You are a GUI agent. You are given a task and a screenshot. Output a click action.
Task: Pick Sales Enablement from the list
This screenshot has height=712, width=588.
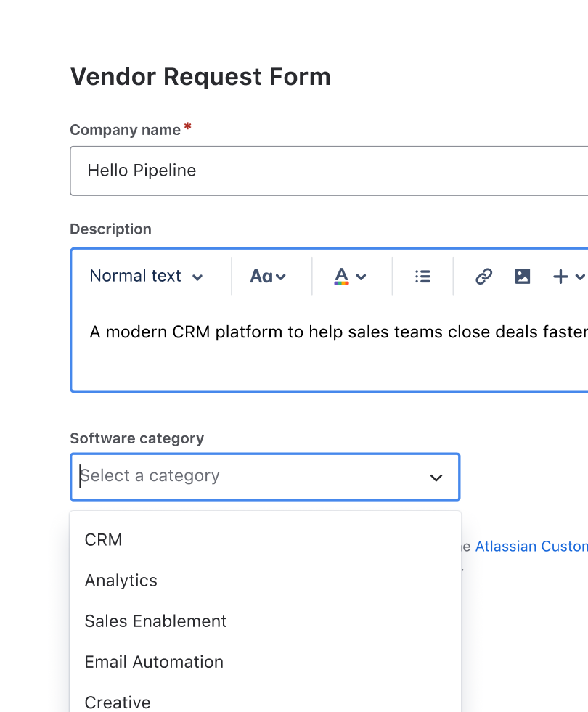[156, 621]
